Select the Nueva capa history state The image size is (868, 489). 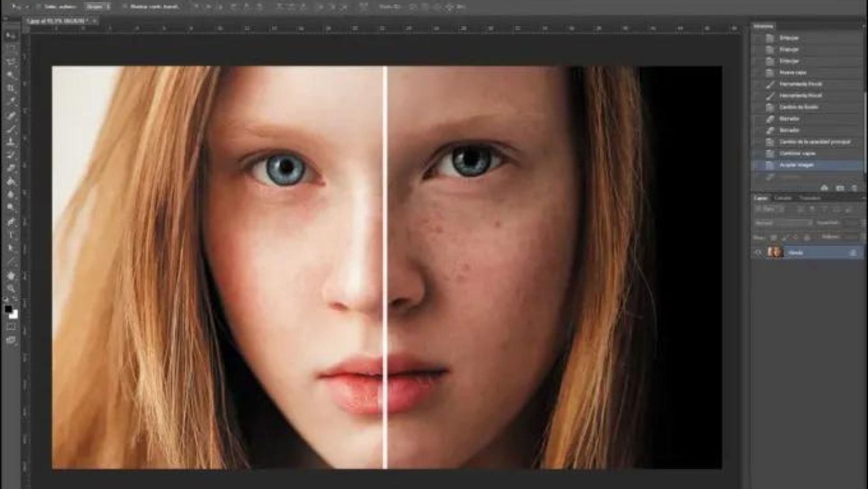pyautogui.click(x=793, y=73)
